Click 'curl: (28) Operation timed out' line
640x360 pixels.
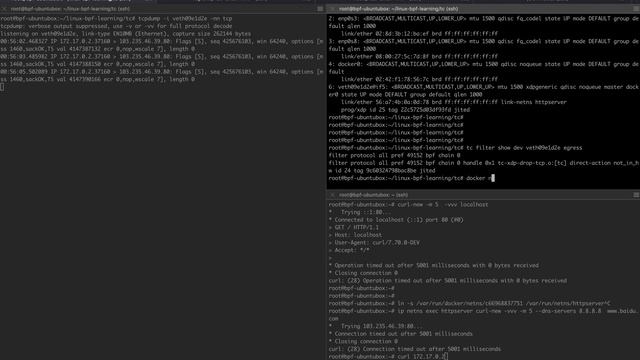(x=447, y=281)
